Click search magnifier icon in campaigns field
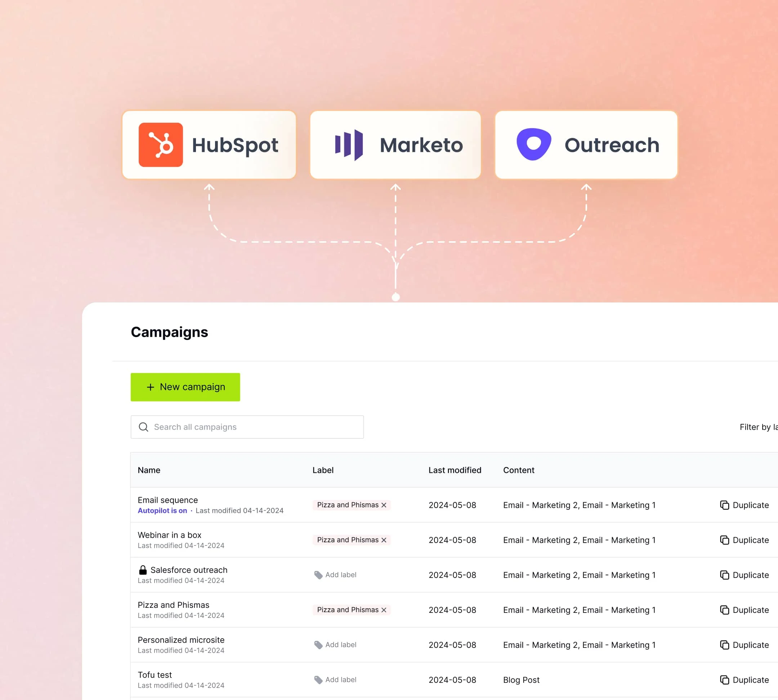The image size is (778, 700). coord(143,427)
